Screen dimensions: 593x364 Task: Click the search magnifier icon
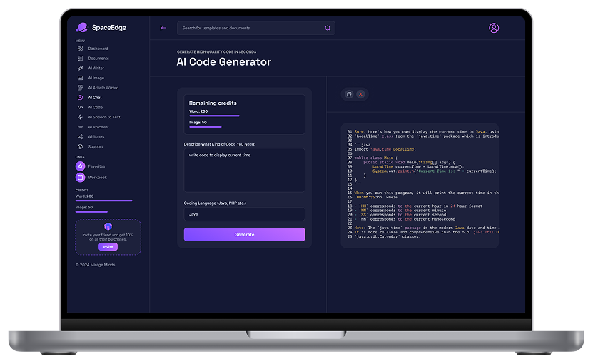pyautogui.click(x=328, y=28)
